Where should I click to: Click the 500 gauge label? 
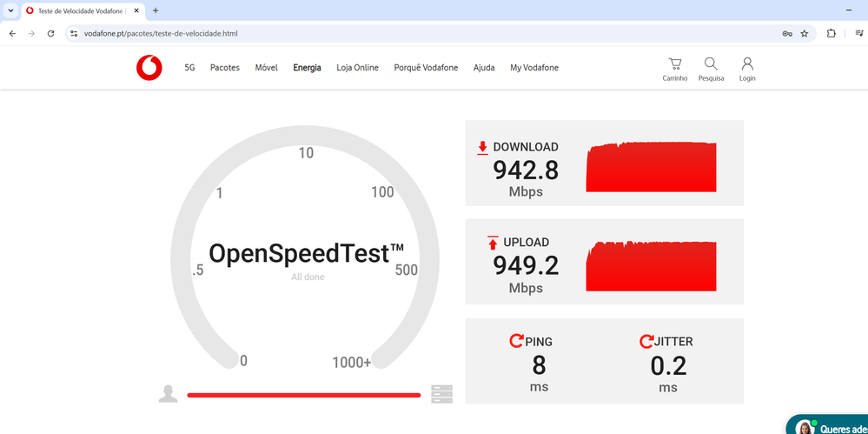tap(407, 270)
